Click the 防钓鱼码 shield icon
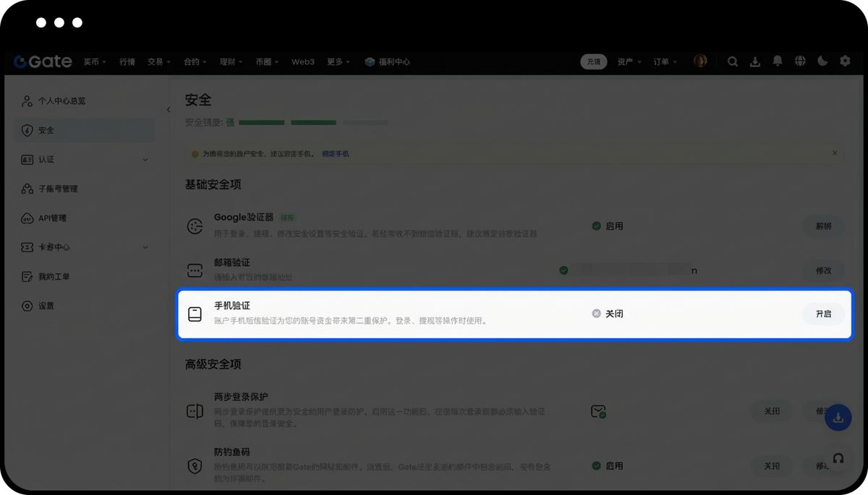Viewport: 868px width, 495px height. 195,466
